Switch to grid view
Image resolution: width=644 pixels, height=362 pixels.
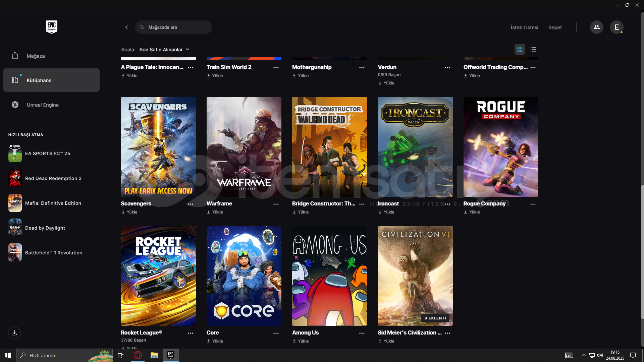click(520, 49)
